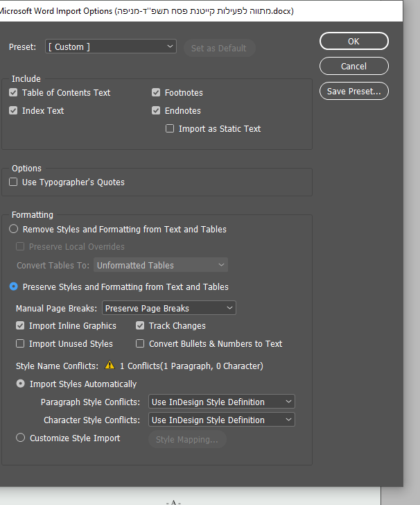Screen dimensions: 420x505
Task: Enable Table of Contents Text checkbox
Action: pos(13,92)
